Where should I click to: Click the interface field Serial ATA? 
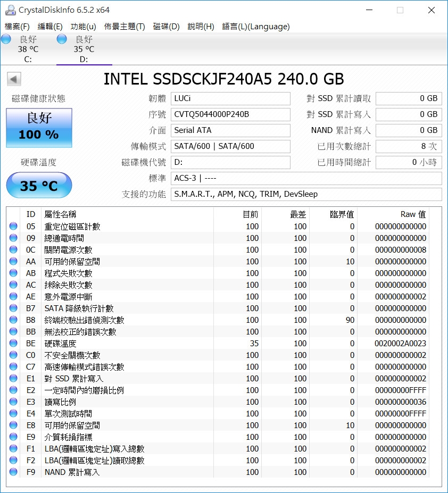pyautogui.click(x=230, y=130)
